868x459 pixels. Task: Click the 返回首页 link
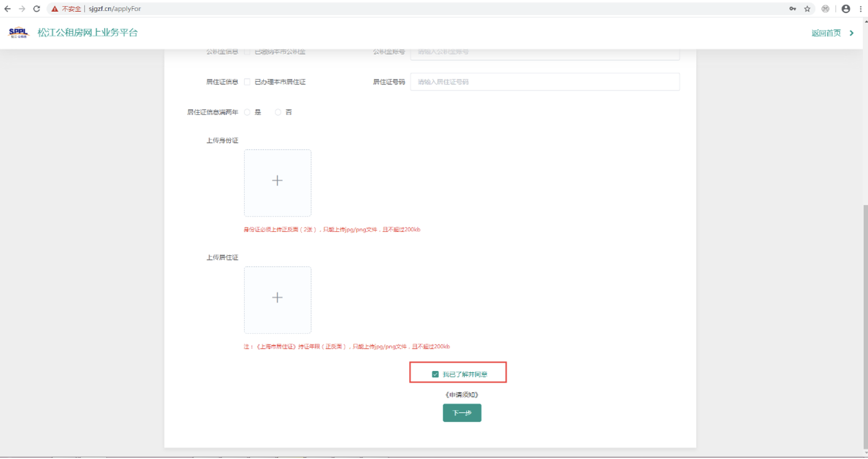(x=826, y=33)
